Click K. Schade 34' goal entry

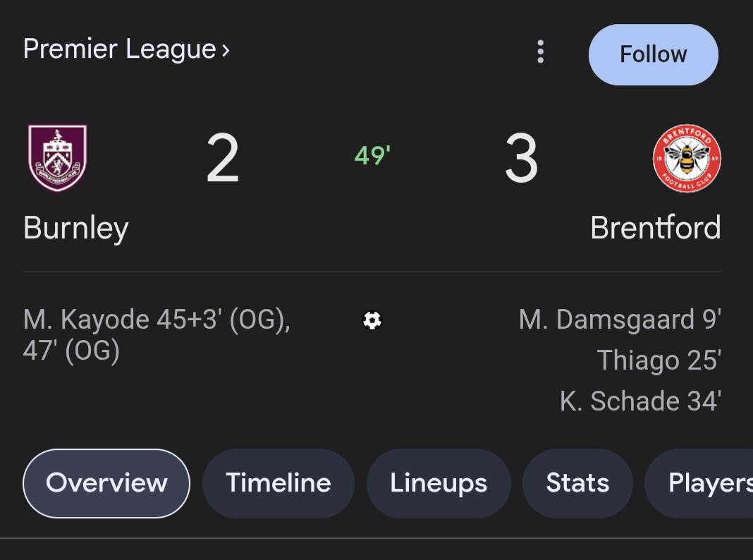click(639, 401)
